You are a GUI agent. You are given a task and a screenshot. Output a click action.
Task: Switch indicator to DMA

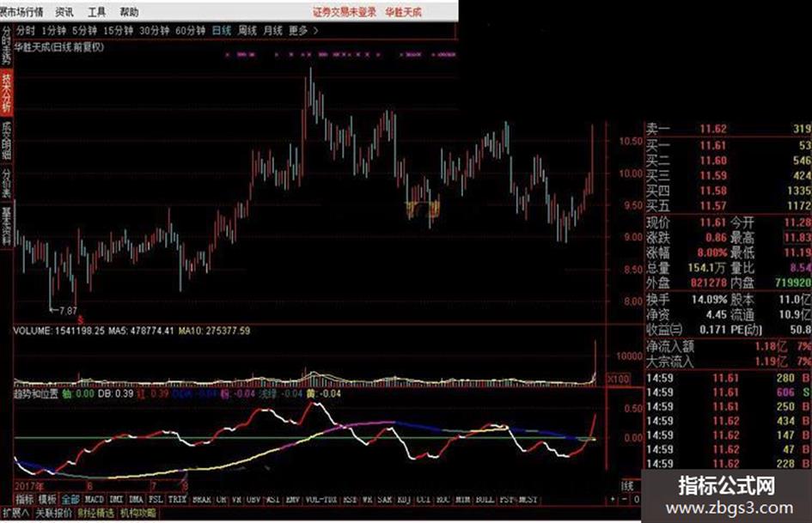point(136,499)
